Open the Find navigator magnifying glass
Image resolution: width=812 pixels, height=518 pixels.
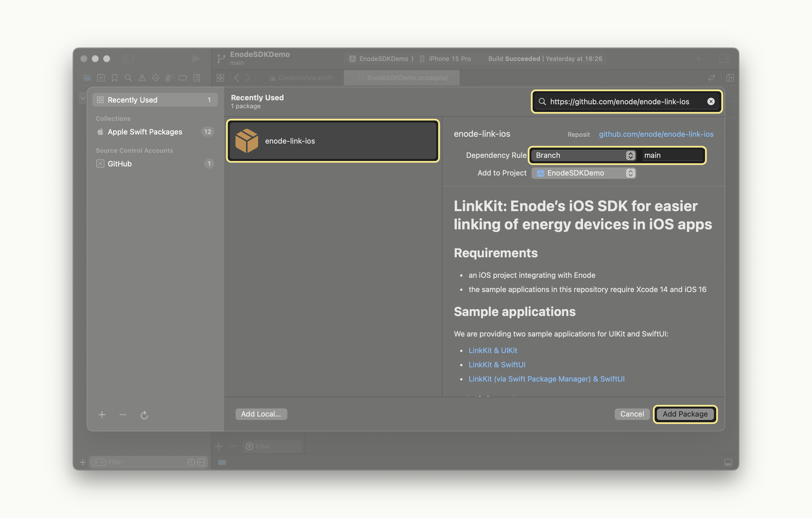tap(128, 78)
